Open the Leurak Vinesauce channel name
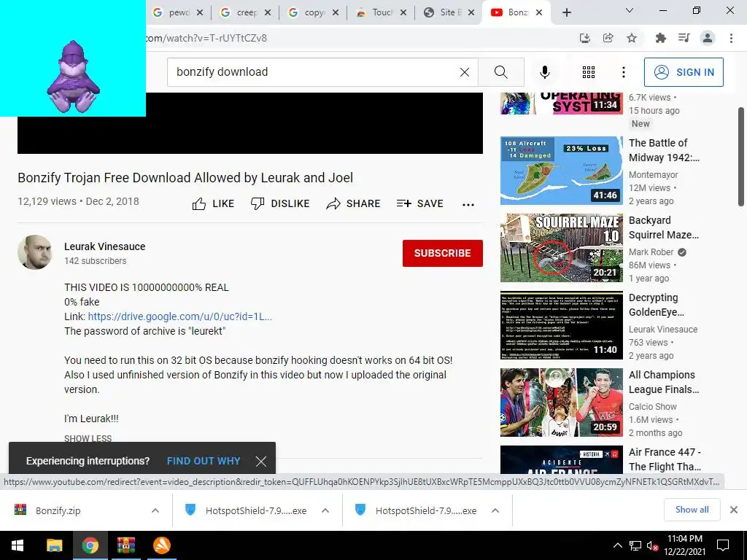 tap(105, 246)
